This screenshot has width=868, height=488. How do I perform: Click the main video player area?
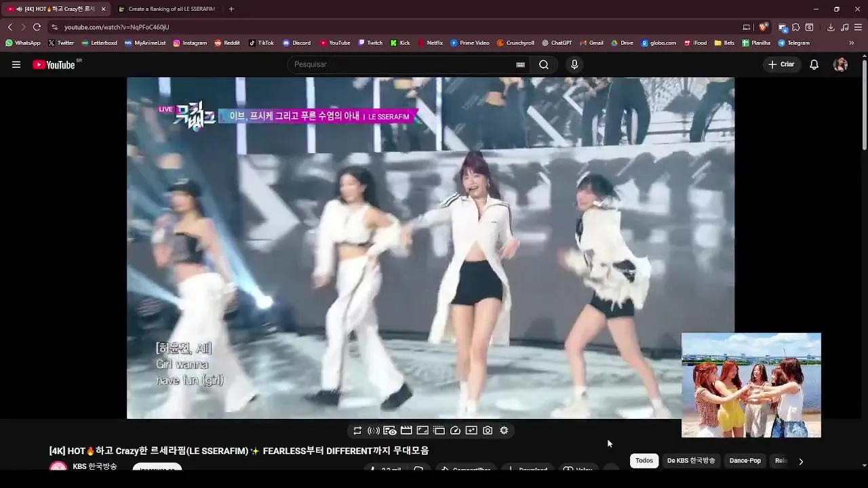[431, 248]
